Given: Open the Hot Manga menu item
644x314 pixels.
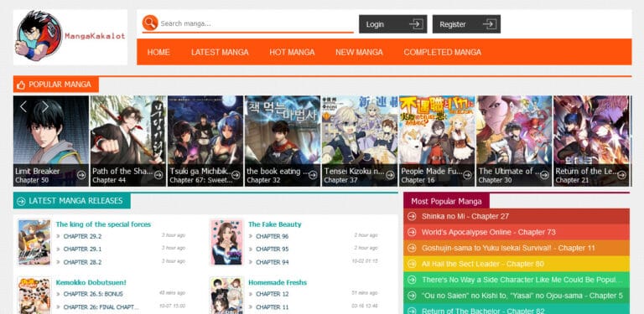Looking at the screenshot, I should click(292, 52).
